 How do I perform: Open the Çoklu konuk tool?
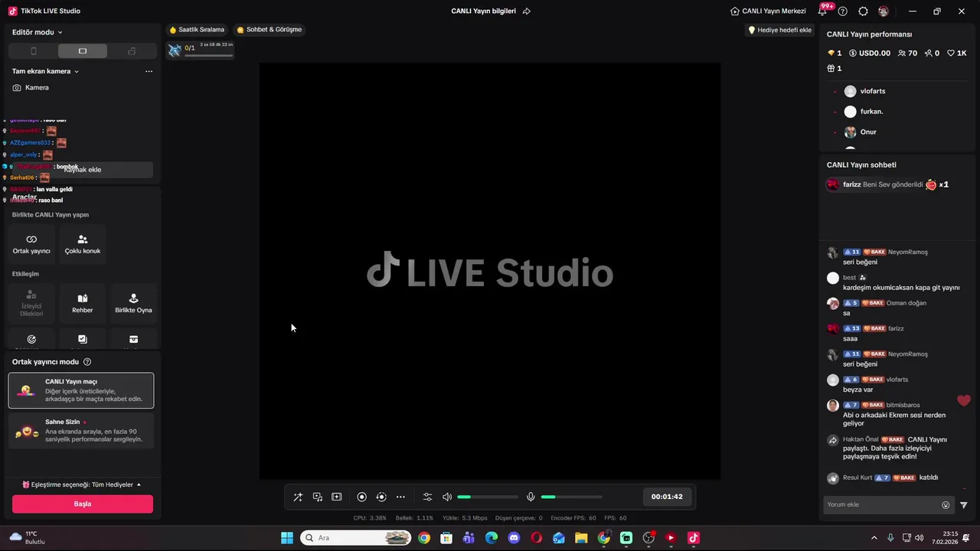(x=83, y=244)
